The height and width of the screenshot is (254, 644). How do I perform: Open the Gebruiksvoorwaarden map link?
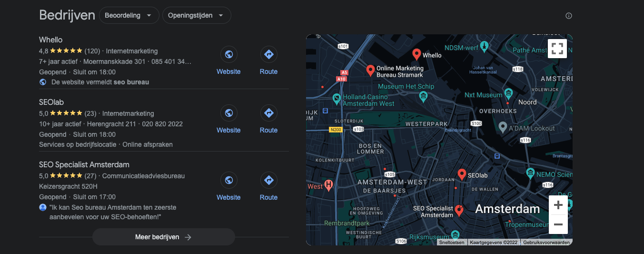[546, 242]
